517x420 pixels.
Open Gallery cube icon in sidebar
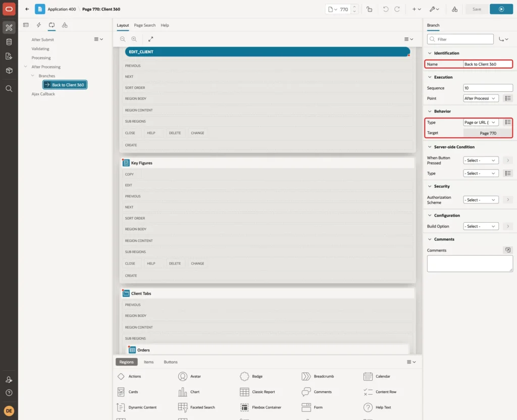pyautogui.click(x=9, y=70)
